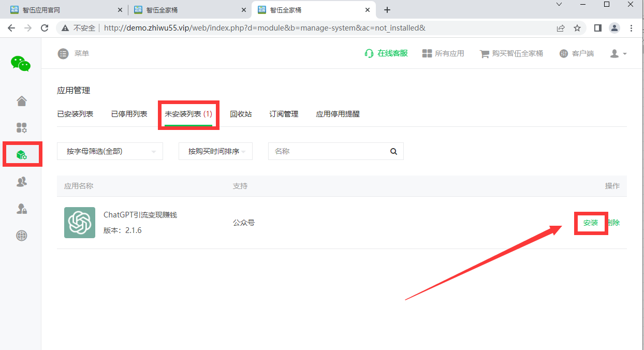Open the browser profile avatar
This screenshot has height=350, width=644.
614,28
